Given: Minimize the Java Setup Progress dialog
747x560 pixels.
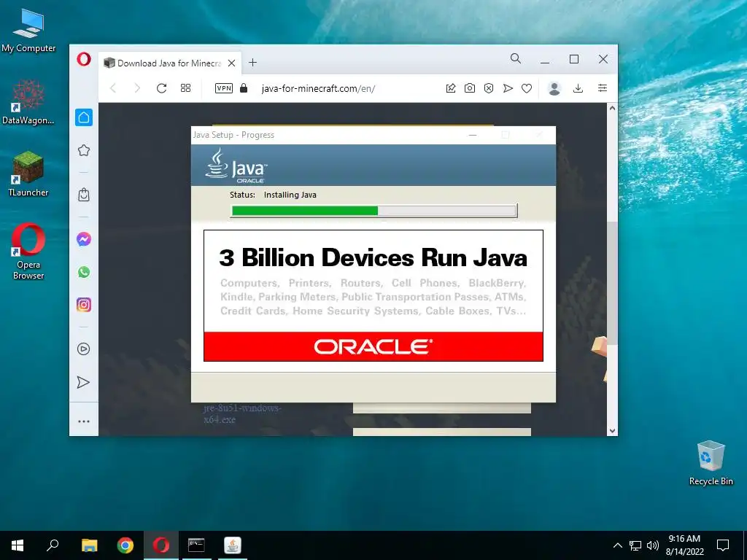Looking at the screenshot, I should click(x=473, y=135).
